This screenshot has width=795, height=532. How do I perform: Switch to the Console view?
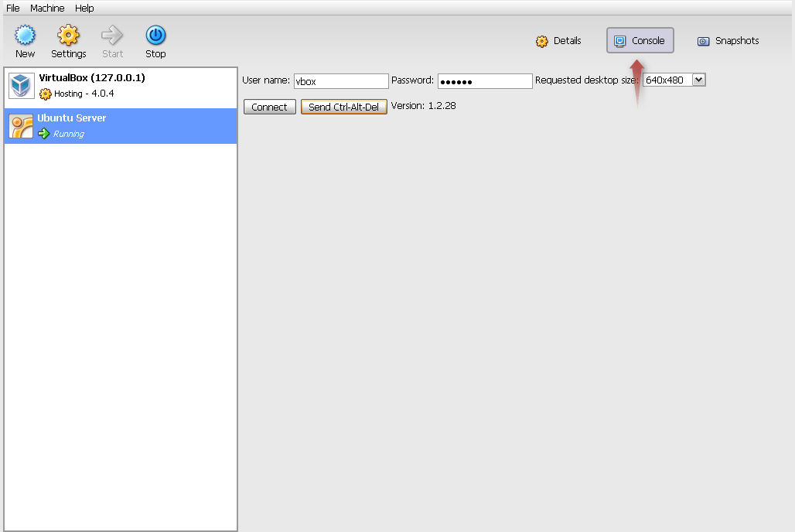(640, 40)
